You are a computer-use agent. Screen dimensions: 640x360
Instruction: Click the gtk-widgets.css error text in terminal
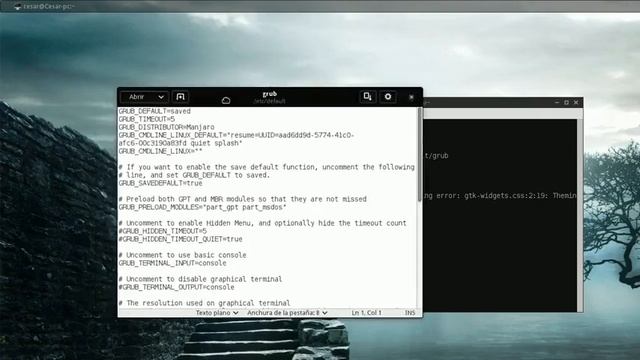(x=500, y=196)
